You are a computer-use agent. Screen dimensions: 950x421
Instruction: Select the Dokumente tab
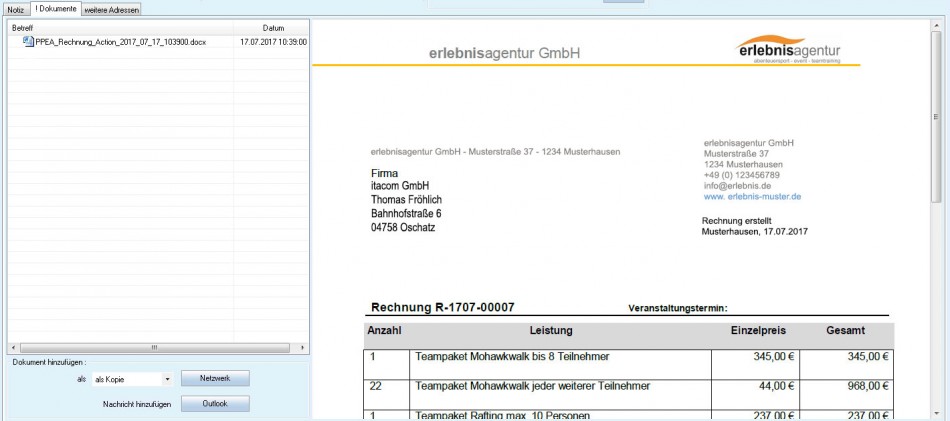tap(55, 9)
